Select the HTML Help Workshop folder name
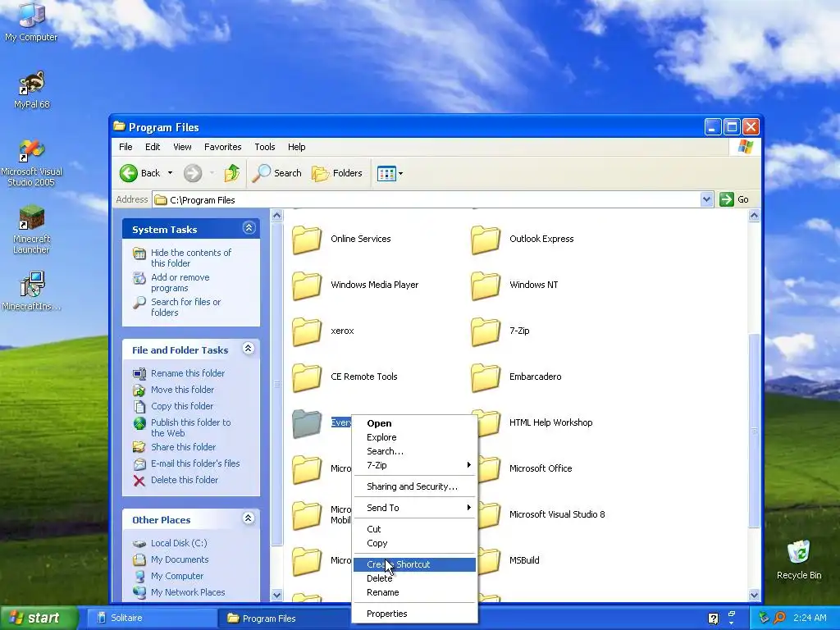 [x=550, y=422]
